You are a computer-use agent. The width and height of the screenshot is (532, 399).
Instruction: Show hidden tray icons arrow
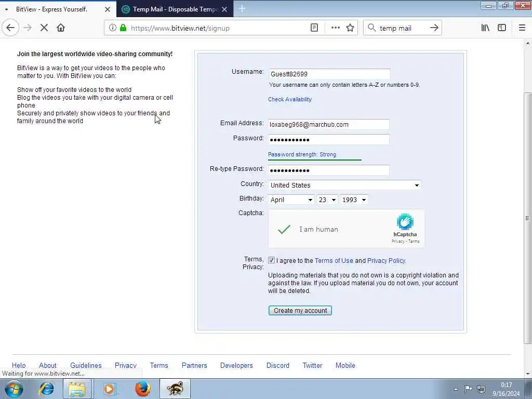tap(456, 389)
